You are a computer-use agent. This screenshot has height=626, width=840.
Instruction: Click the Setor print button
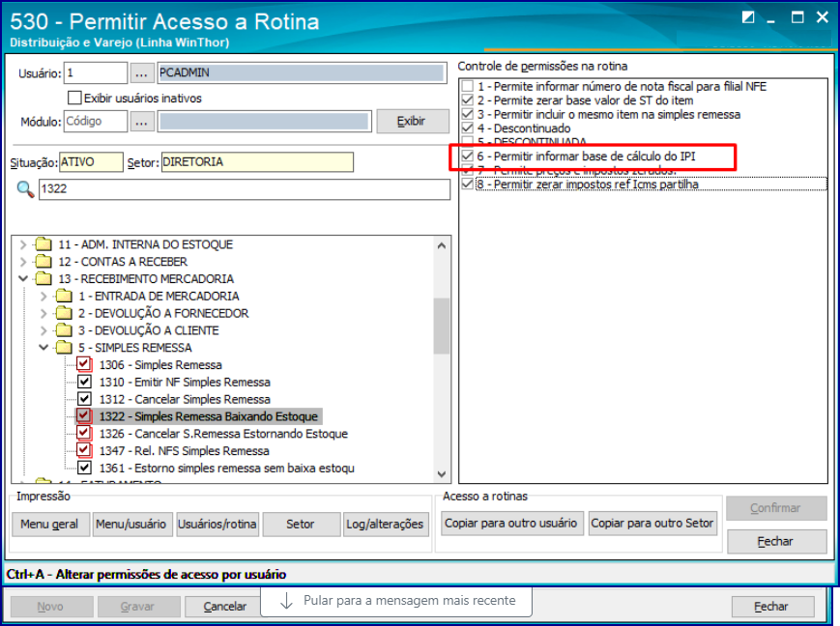pos(301,525)
